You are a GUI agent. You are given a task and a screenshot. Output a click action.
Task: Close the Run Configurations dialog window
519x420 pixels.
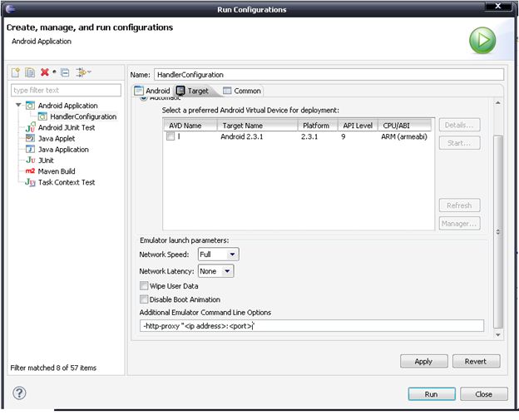498,7
